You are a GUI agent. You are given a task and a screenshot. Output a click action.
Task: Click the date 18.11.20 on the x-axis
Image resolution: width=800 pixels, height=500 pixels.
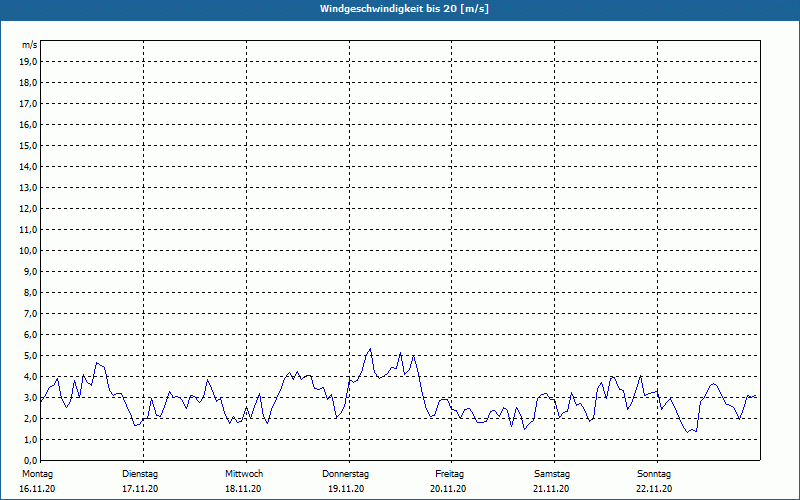pos(244,489)
